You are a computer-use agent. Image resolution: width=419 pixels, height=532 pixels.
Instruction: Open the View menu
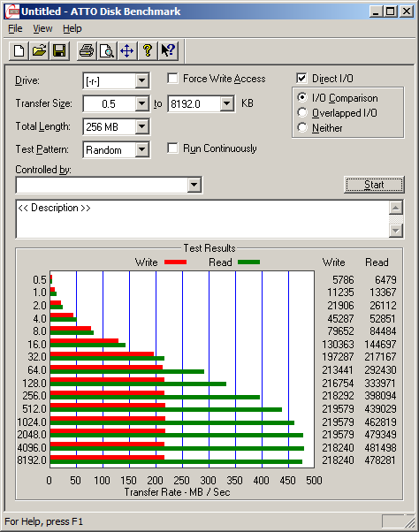[42, 28]
